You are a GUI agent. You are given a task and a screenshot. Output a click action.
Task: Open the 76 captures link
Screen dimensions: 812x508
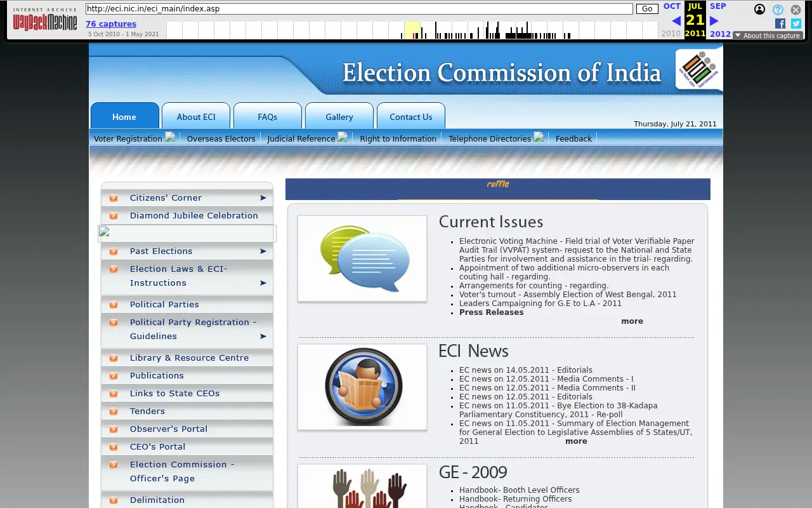111,24
